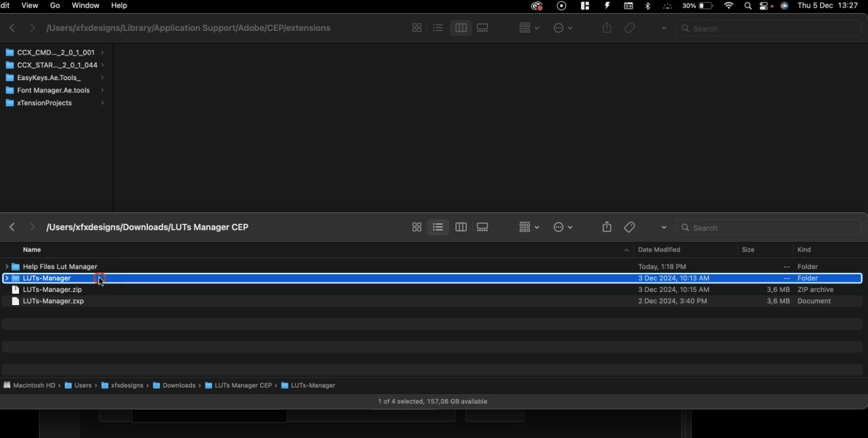This screenshot has width=868, height=438.
Task: Open Spotlight search in the menu bar
Action: (x=748, y=6)
